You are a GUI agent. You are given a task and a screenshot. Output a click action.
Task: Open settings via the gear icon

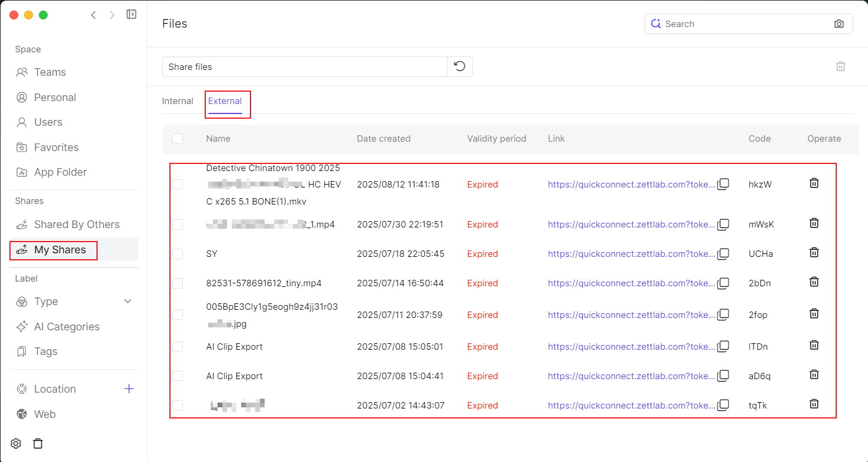(16, 444)
